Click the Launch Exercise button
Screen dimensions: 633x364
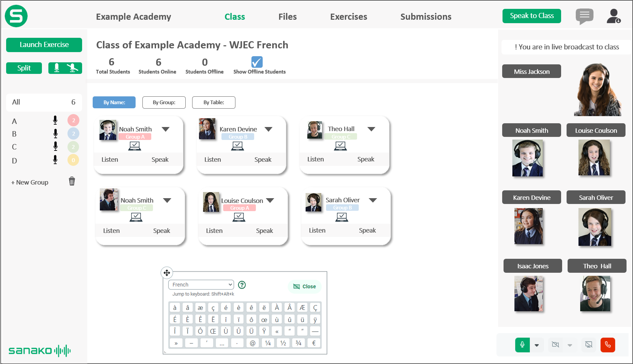coord(44,45)
